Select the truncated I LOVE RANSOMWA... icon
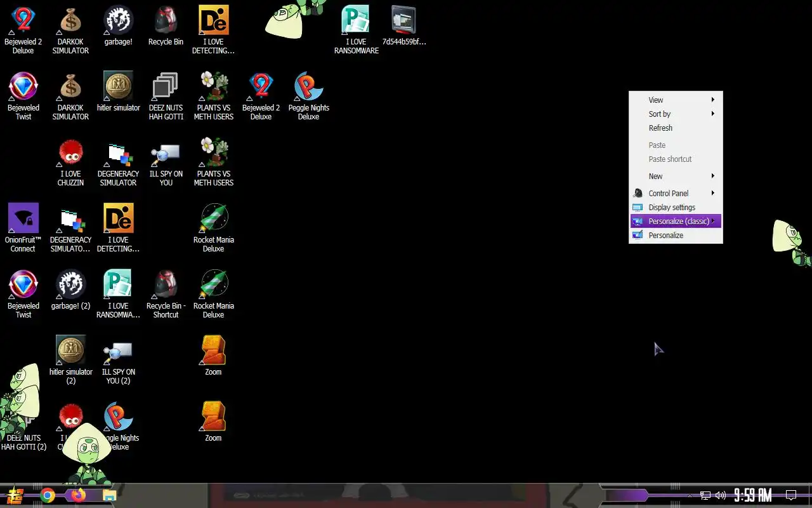The height and width of the screenshot is (508, 812). [x=118, y=293]
